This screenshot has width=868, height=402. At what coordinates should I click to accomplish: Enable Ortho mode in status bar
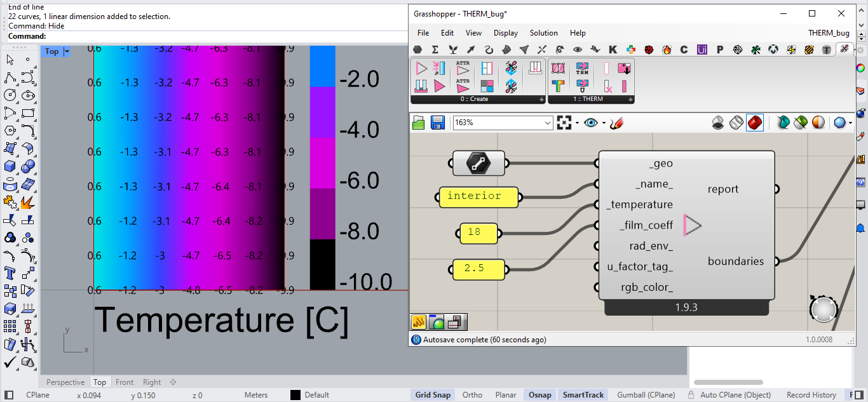pyautogui.click(x=472, y=395)
